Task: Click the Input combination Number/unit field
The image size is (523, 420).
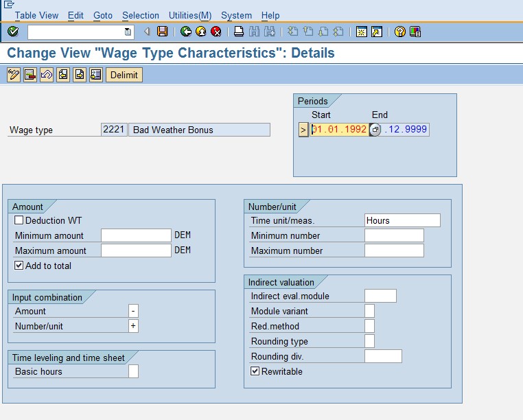Action: pyautogui.click(x=133, y=326)
